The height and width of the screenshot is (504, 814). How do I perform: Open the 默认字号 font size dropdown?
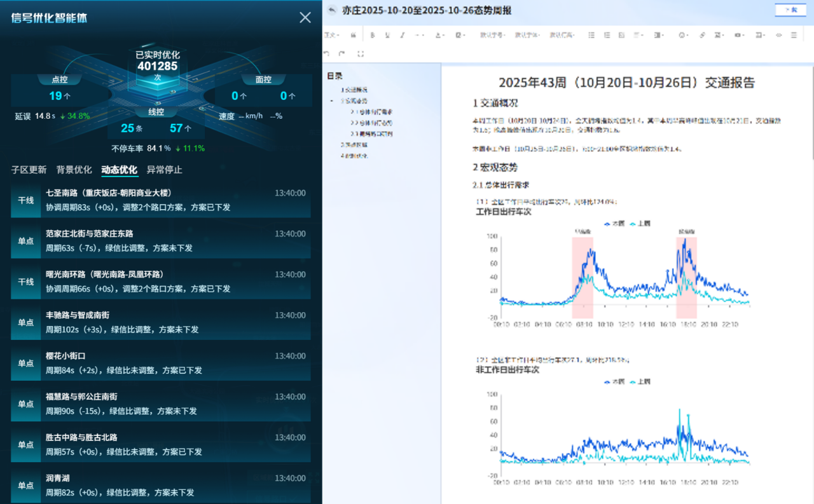[x=492, y=35]
